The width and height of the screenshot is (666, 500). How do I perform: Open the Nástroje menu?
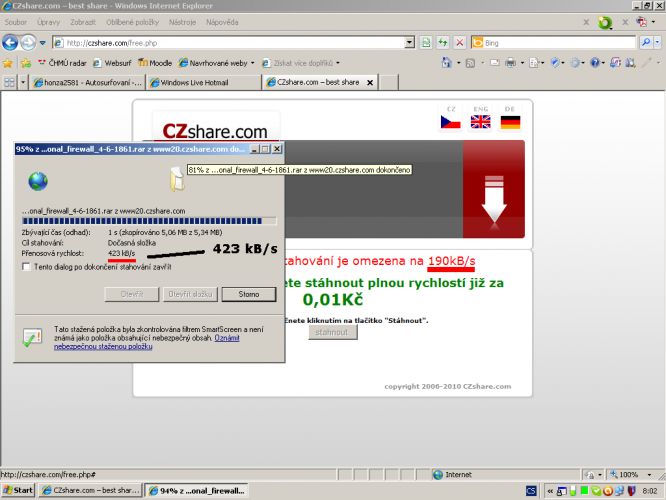[x=182, y=22]
